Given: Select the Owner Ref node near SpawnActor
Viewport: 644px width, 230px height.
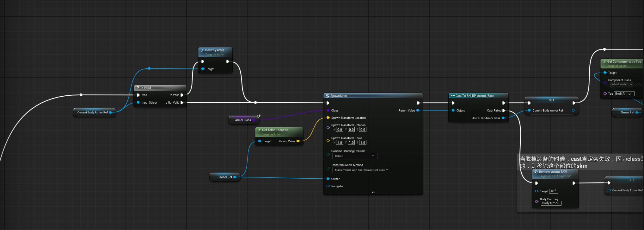Looking at the screenshot, I should (225, 177).
